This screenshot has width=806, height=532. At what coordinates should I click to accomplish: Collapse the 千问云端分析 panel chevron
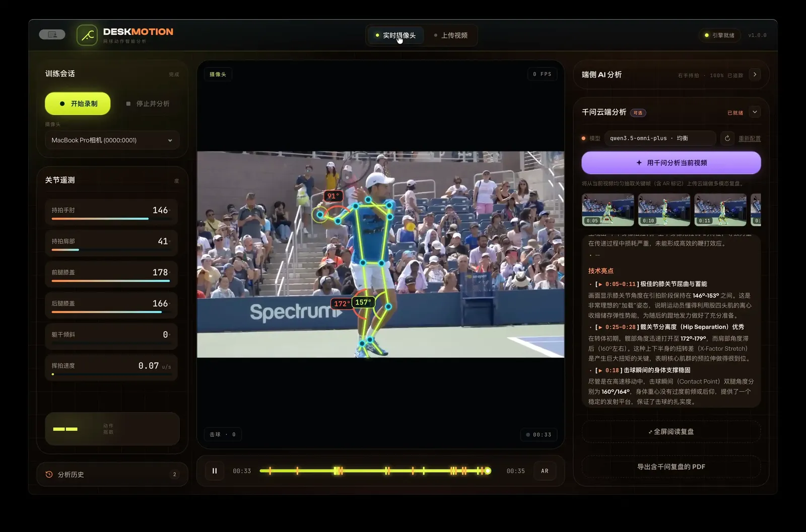pos(755,112)
